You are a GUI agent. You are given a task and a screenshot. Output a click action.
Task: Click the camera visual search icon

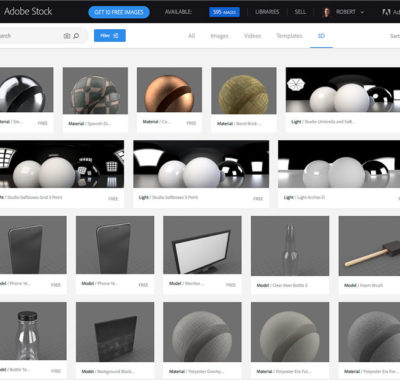point(67,36)
